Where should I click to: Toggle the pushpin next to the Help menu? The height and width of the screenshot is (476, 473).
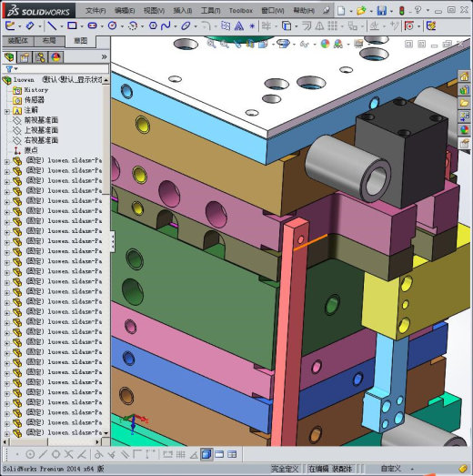327,11
